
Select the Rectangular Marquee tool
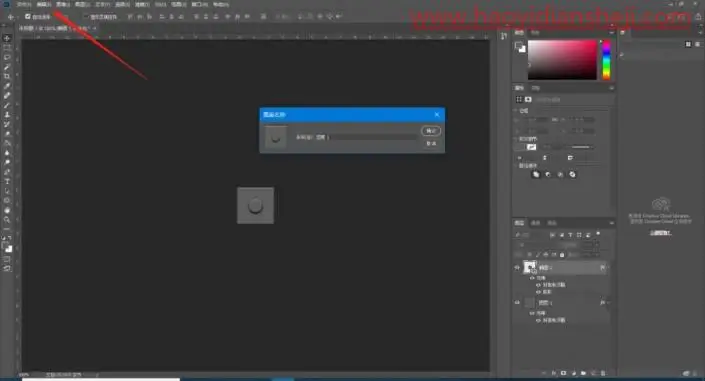tap(7, 48)
